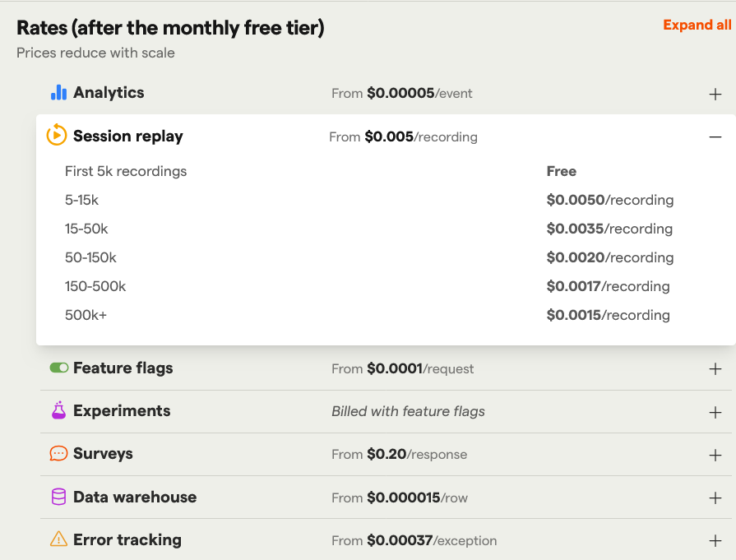Expand the Feature flags pricing section
Screen dimensions: 736x560
(715, 368)
